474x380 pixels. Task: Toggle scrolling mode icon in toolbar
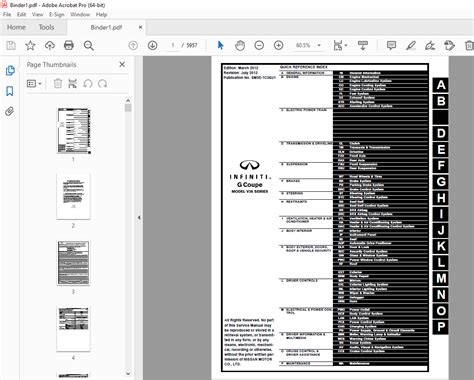[363, 45]
